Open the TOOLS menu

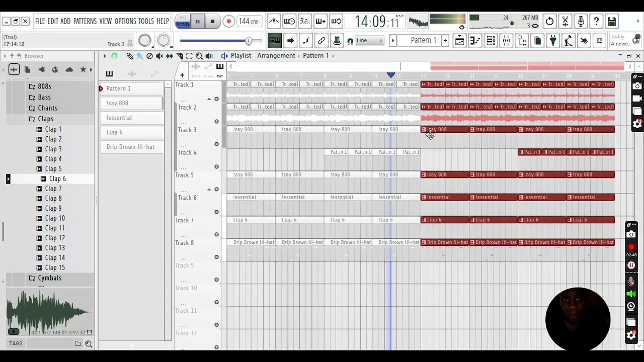[x=146, y=21]
